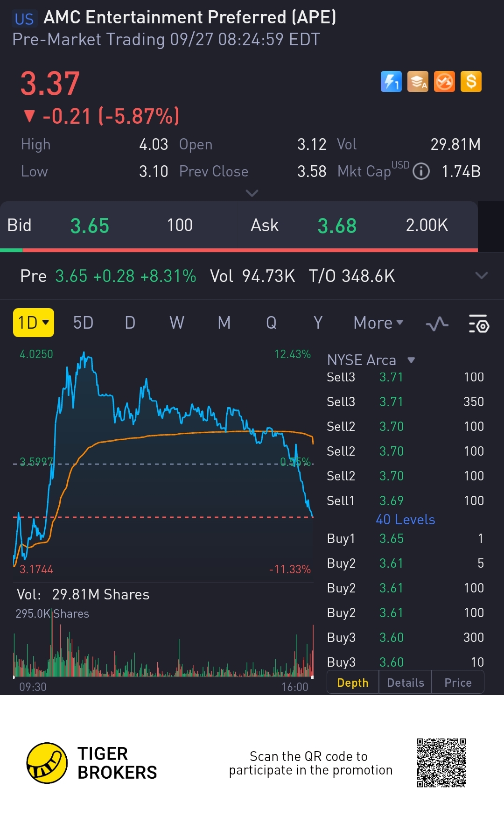Viewport: 504px width, 831px height.
Task: Tap the Pre 3.65 +0.28 +8.31% text
Action: tap(108, 276)
